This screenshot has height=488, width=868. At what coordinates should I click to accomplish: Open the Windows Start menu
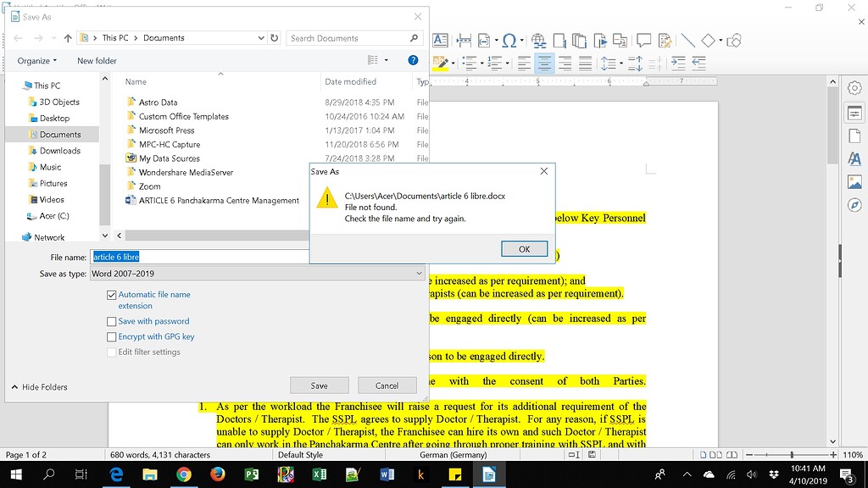coord(17,475)
